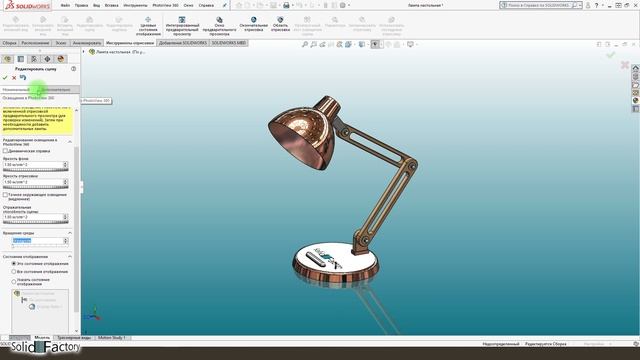Cancel scene edits with red X

(x=14, y=78)
